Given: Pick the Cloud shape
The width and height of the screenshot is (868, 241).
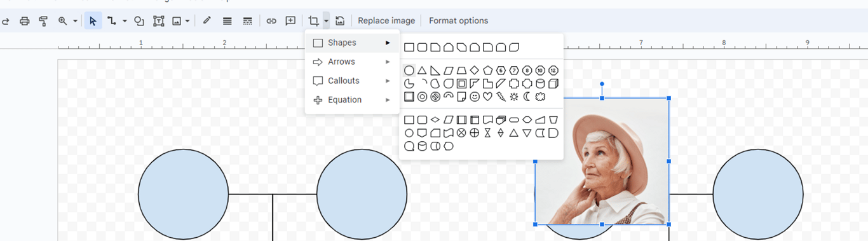Looking at the screenshot, I should tap(540, 97).
